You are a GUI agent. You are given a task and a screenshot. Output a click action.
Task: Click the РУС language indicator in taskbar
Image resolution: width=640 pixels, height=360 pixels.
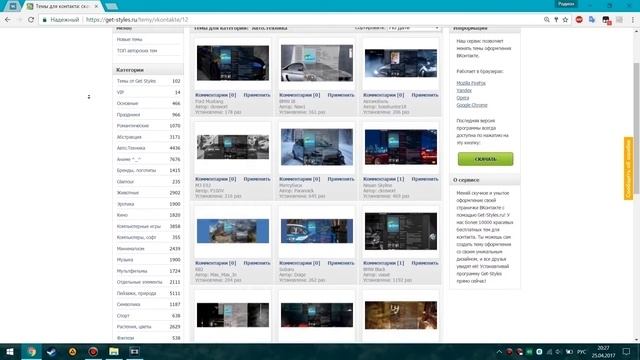pos(582,351)
